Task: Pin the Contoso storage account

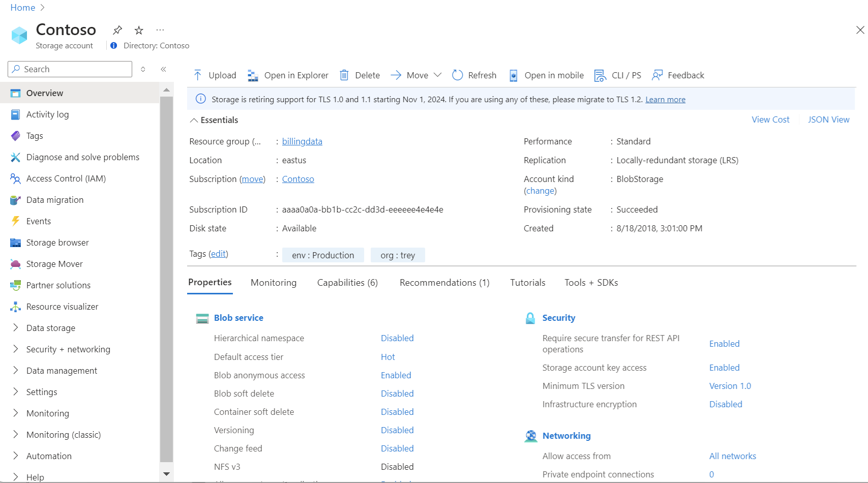Action: (117, 30)
